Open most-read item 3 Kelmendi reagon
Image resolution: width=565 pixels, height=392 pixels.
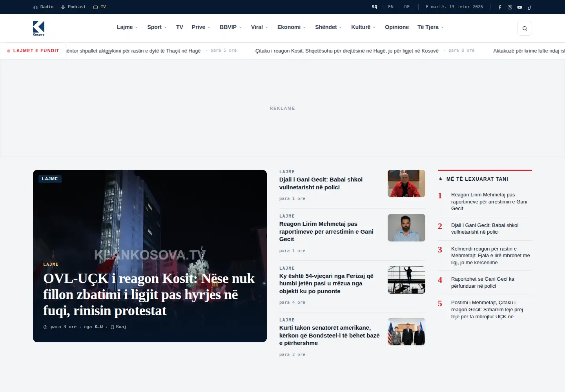[490, 256]
